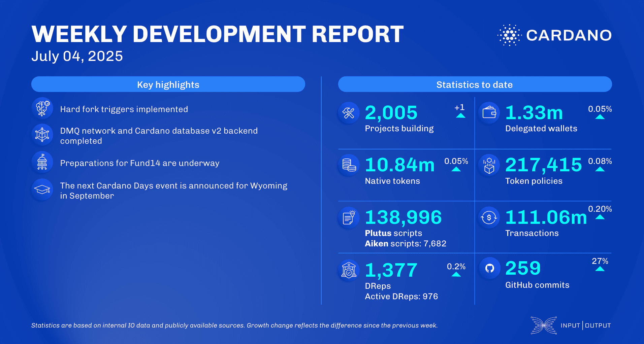Click the 10.84m tokens value
644x344 pixels.
tap(400, 165)
